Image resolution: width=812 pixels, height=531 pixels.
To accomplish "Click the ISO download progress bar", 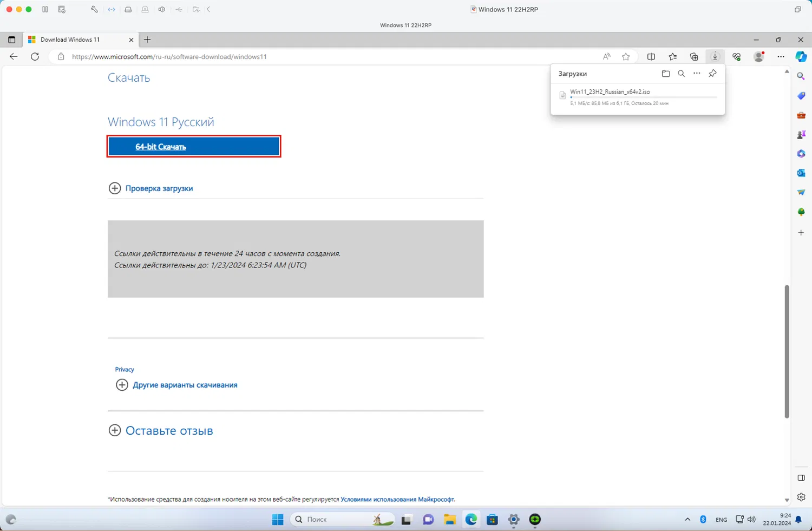I will (644, 97).
